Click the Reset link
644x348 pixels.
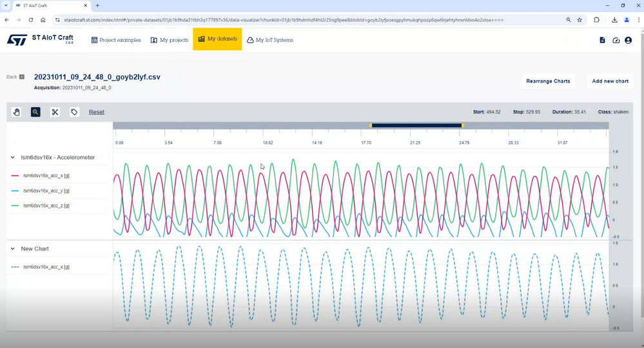tap(97, 112)
